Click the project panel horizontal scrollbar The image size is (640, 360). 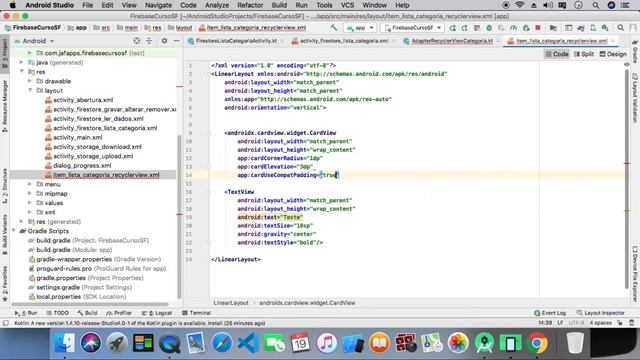tap(90, 304)
